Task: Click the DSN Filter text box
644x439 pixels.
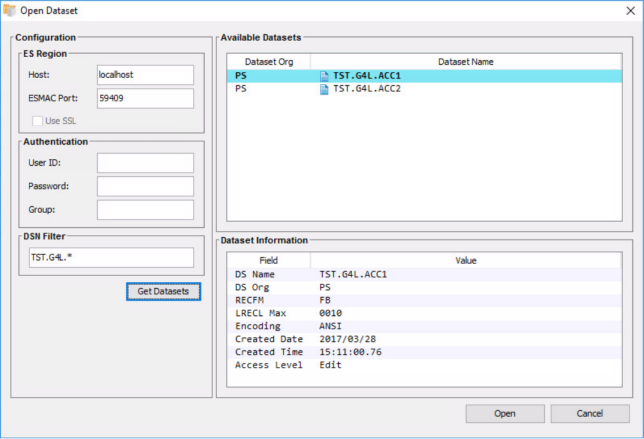Action: tap(110, 257)
